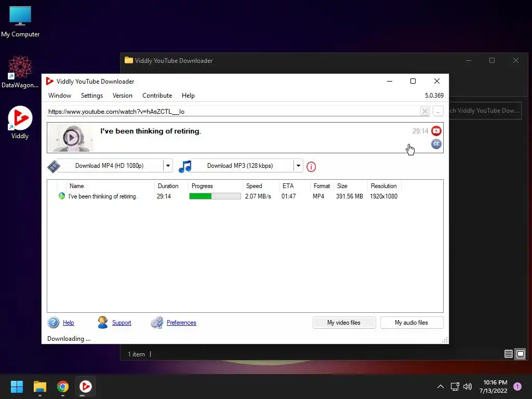This screenshot has width=532, height=399.
Task: Open the Contribute menu
Action: click(x=157, y=96)
